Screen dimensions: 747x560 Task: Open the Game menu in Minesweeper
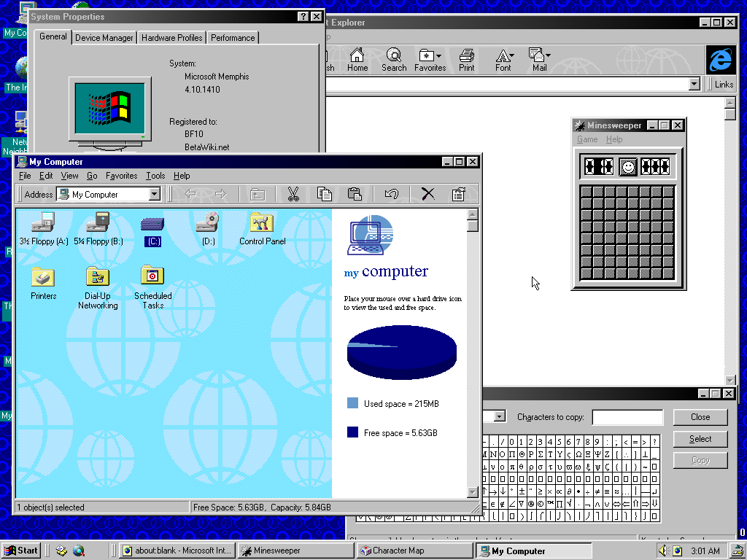coord(587,139)
